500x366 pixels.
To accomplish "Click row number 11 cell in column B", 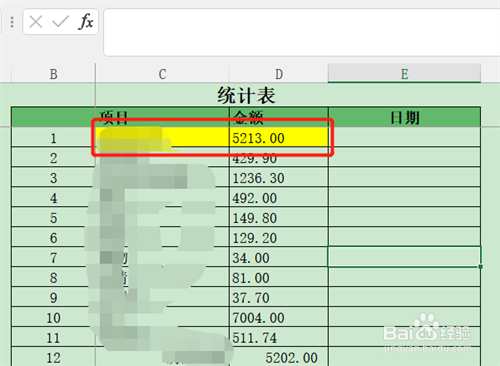I will tap(53, 338).
